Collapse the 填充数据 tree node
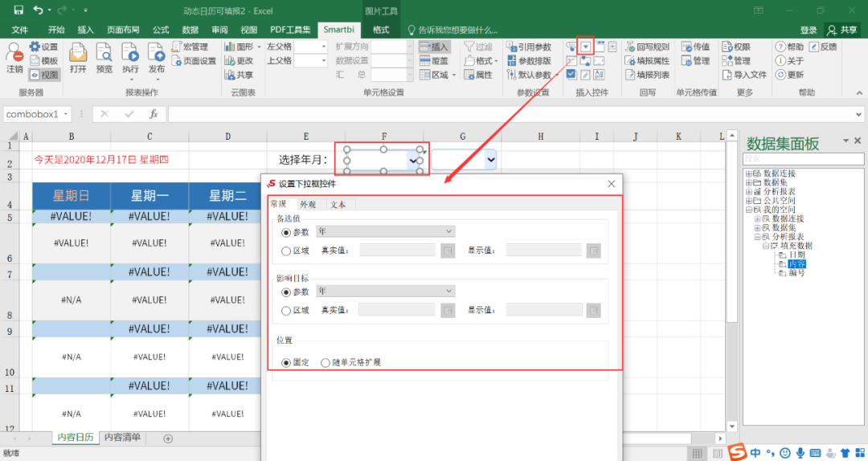 766,246
